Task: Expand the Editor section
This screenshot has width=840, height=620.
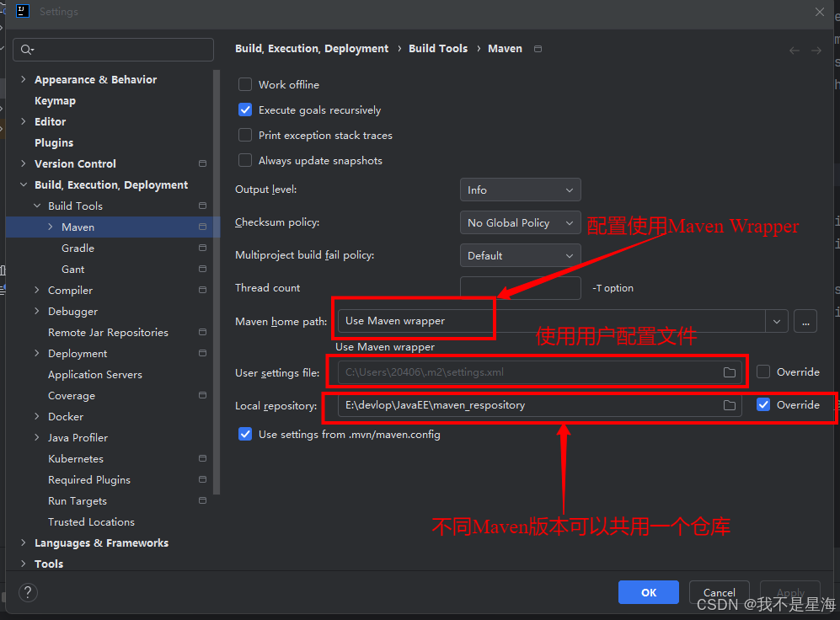Action: point(23,121)
